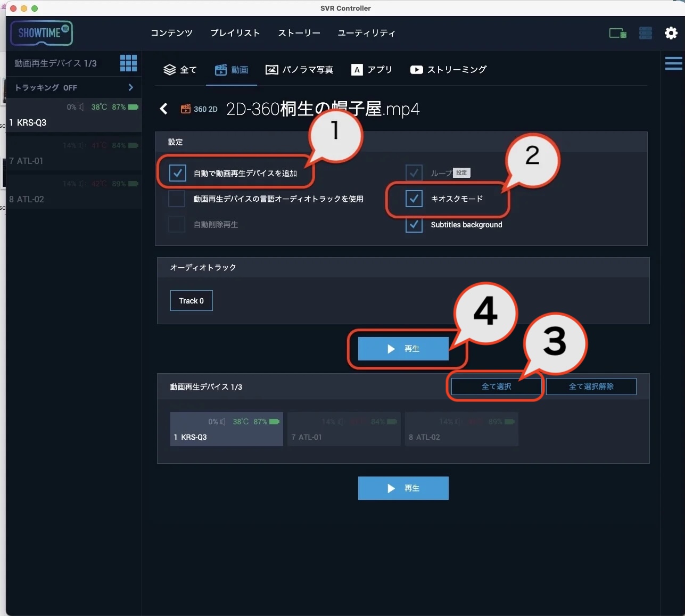Go back using the left arrow
The height and width of the screenshot is (616, 685).
click(x=164, y=109)
